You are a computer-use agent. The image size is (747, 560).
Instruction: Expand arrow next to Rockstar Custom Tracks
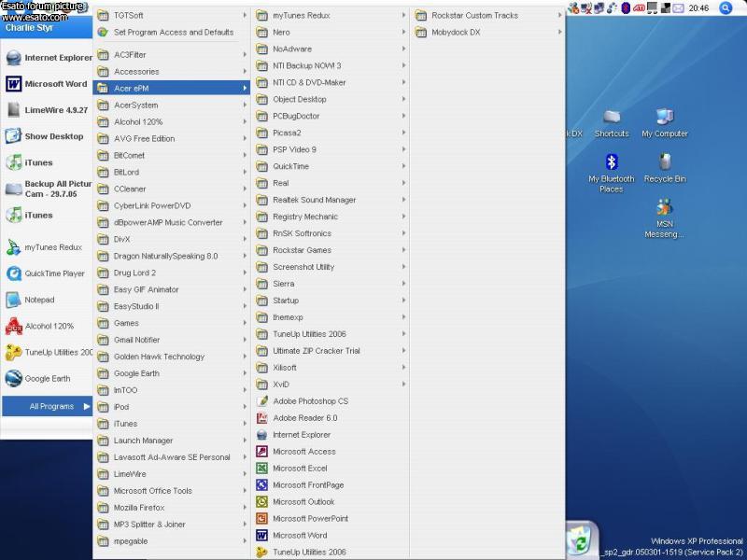click(559, 15)
